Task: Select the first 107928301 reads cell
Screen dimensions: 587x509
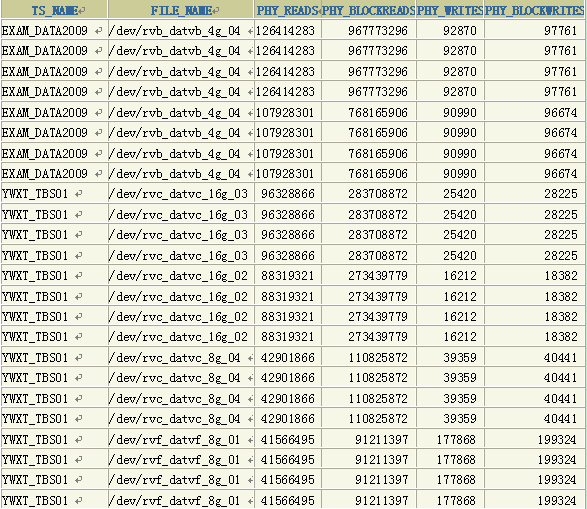Action: point(288,112)
